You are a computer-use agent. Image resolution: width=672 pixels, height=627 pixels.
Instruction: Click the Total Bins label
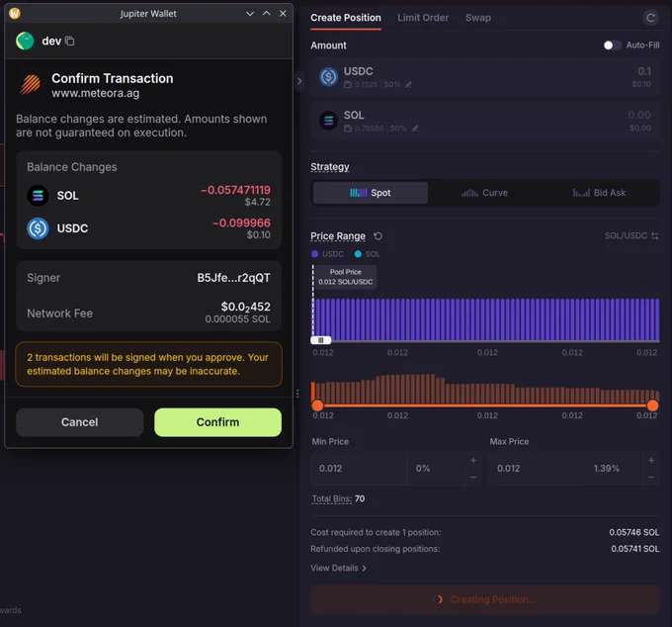point(332,498)
